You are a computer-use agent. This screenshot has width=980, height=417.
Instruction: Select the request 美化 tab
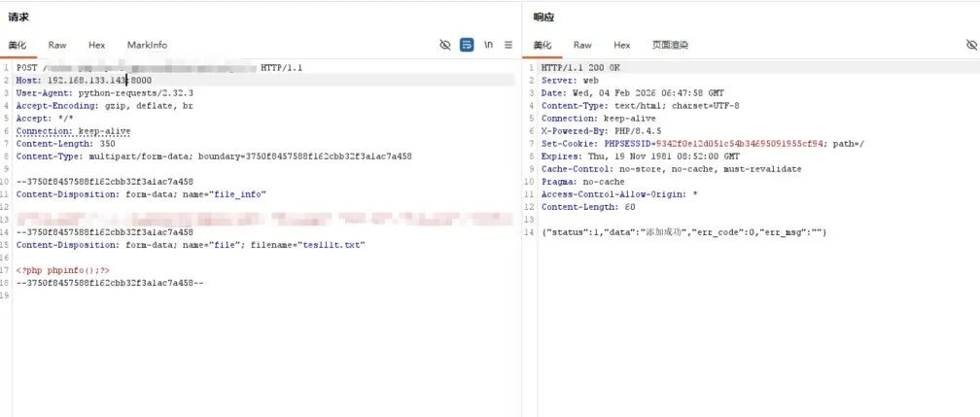17,45
